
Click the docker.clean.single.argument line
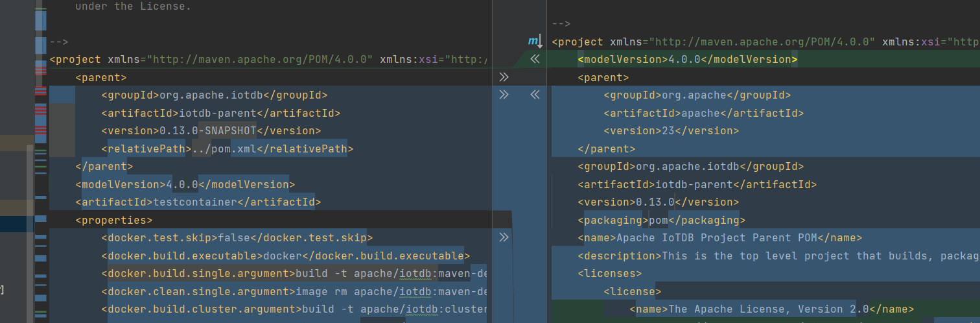pyautogui.click(x=294, y=291)
